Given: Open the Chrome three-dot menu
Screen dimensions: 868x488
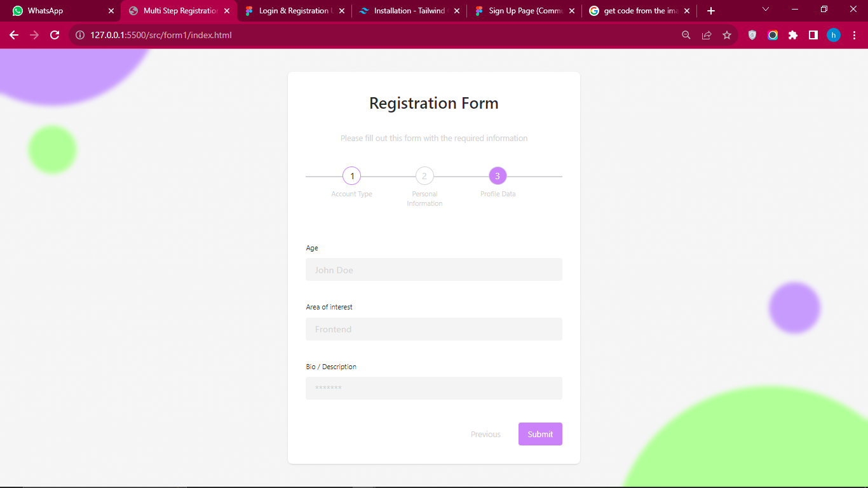Looking at the screenshot, I should click(x=854, y=36).
